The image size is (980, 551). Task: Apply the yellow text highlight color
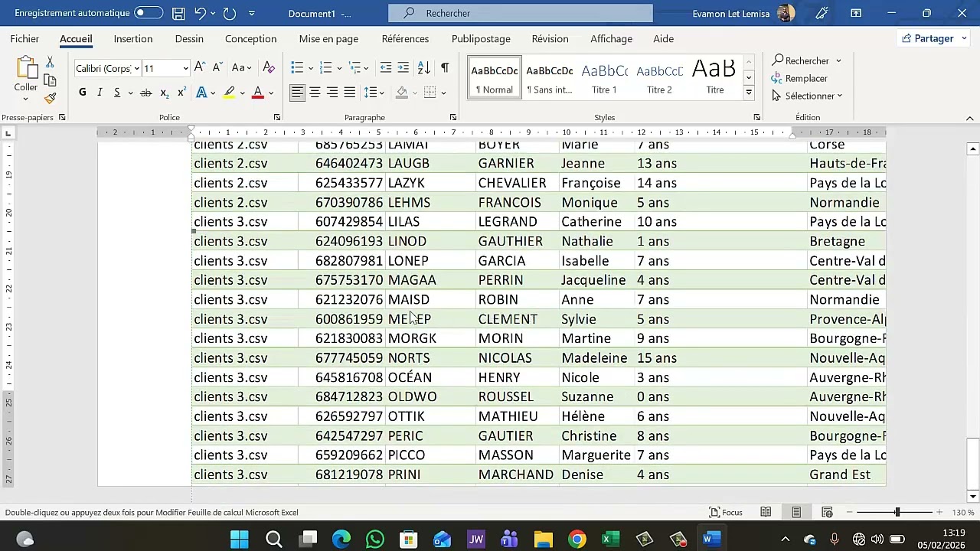coord(229,93)
